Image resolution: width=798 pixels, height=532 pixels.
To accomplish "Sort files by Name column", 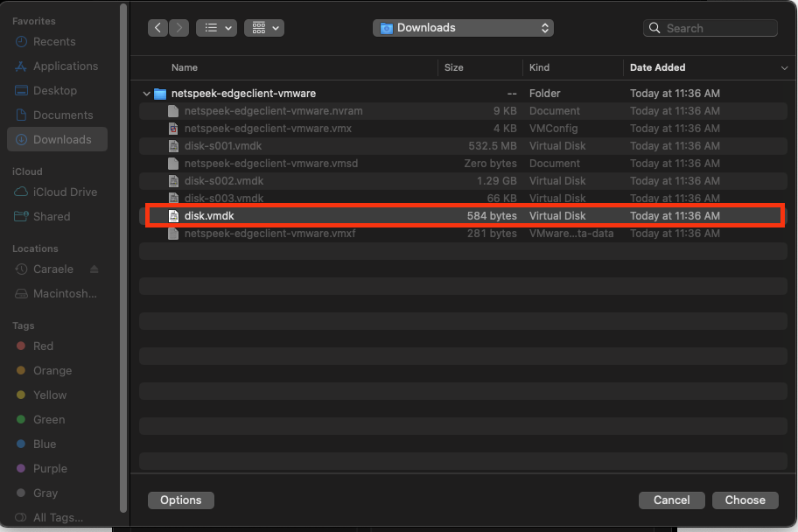I will (185, 67).
